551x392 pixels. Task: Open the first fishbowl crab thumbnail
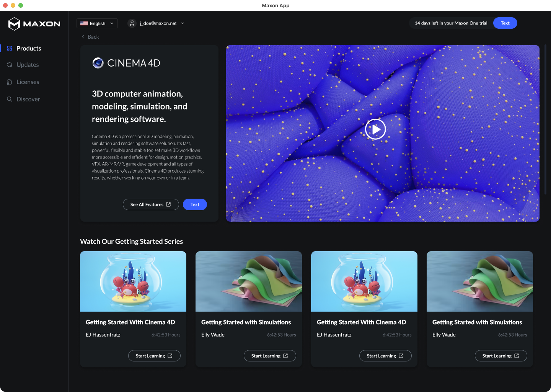(x=133, y=281)
